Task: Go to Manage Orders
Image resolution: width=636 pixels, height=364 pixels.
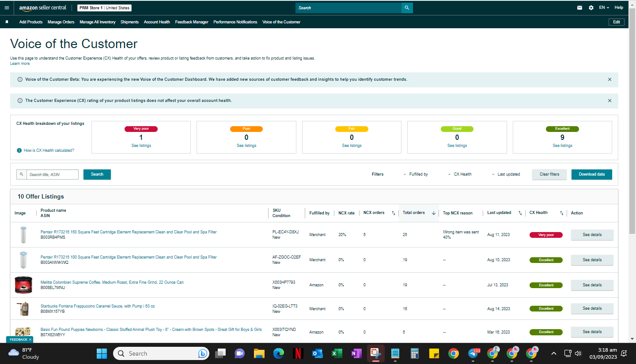Action: [61, 22]
